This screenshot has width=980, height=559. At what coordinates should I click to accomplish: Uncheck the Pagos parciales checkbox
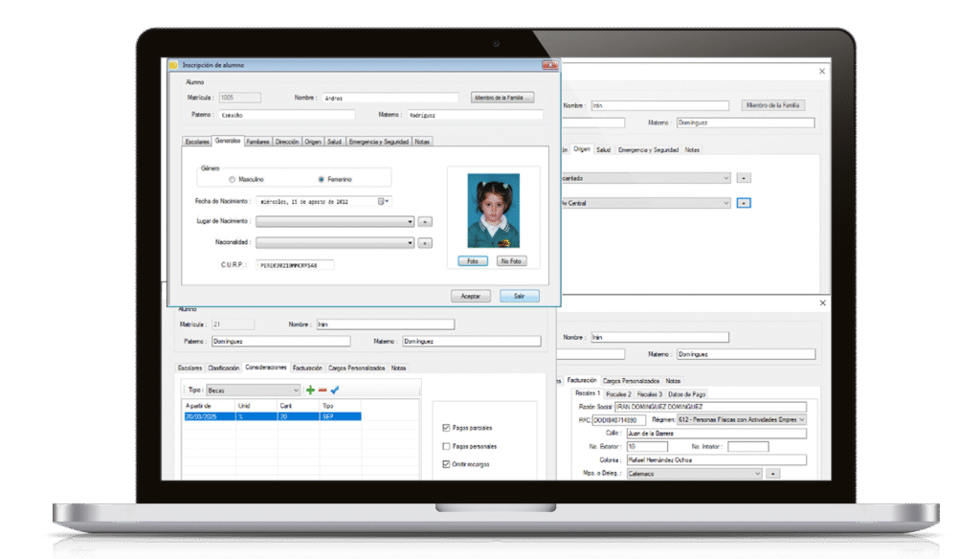[x=447, y=428]
